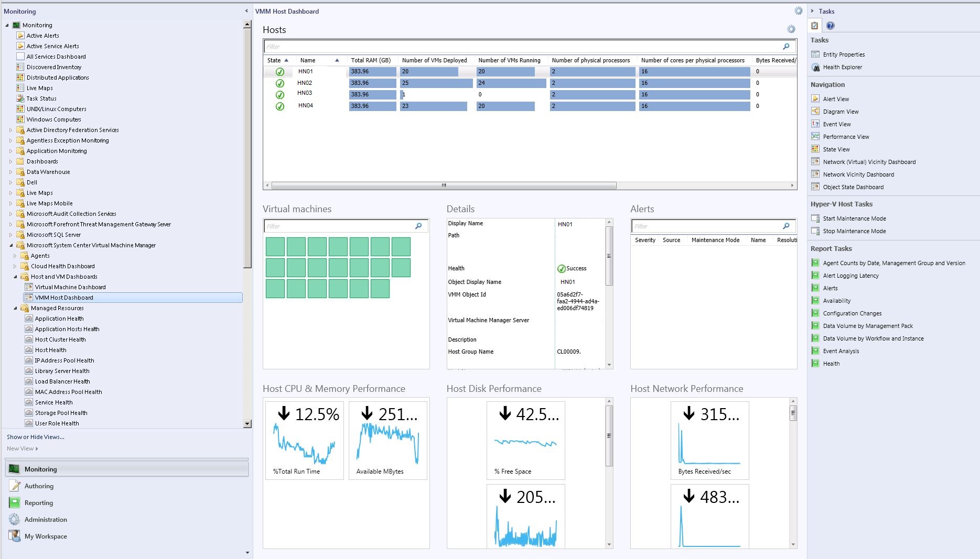Image resolution: width=980 pixels, height=559 pixels.
Task: Click the Windows Computers grid icon
Action: point(20,119)
